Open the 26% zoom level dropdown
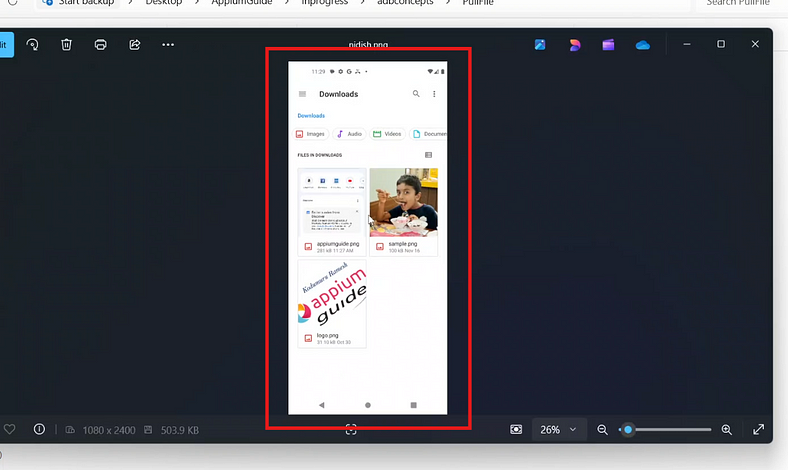The image size is (788, 470). [x=558, y=430]
